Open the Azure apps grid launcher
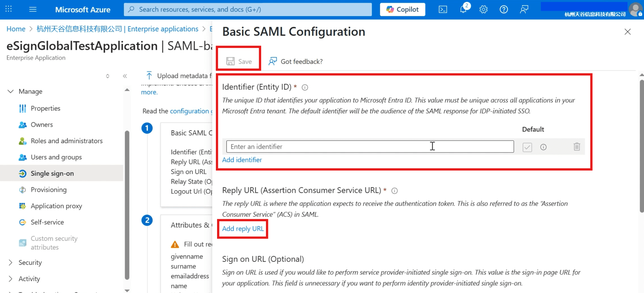The height and width of the screenshot is (293, 644). [x=8, y=9]
